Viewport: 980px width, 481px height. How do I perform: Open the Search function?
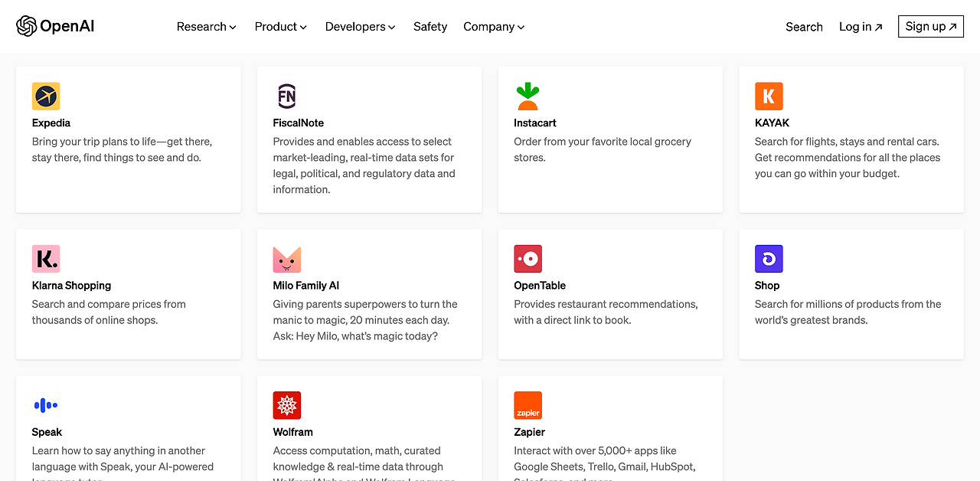coord(804,26)
